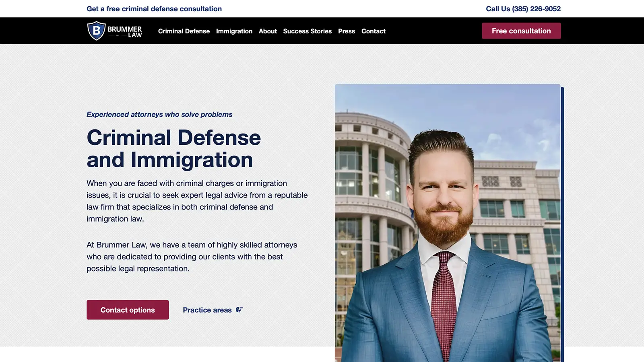Click the Experienced attorneys tagline text
The width and height of the screenshot is (644, 362).
click(159, 114)
